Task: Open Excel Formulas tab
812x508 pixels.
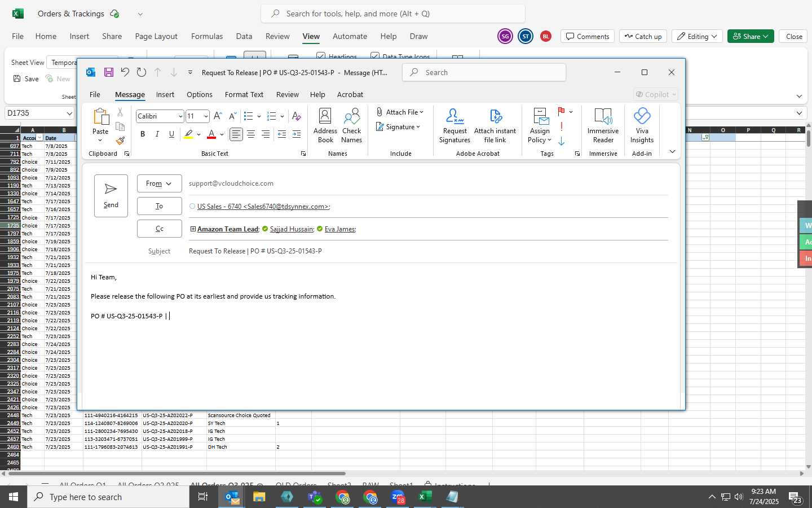Action: (207, 36)
